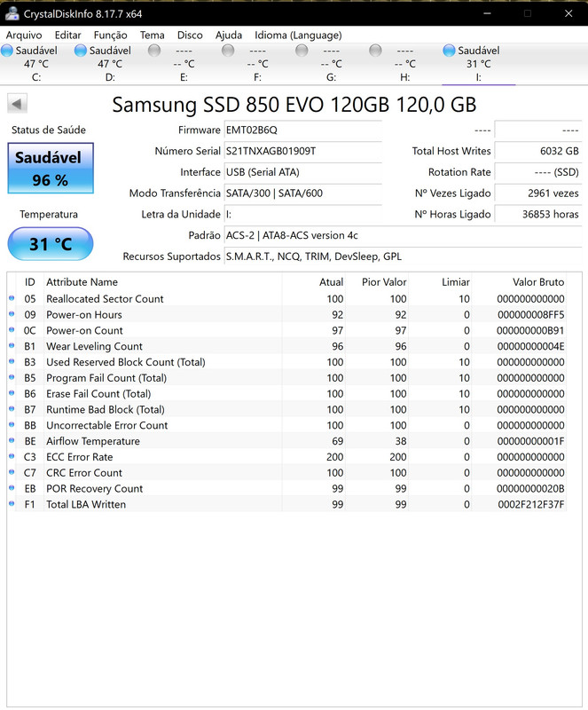This screenshot has height=710, width=588.
Task: Click the Atual column header
Action: click(x=314, y=282)
